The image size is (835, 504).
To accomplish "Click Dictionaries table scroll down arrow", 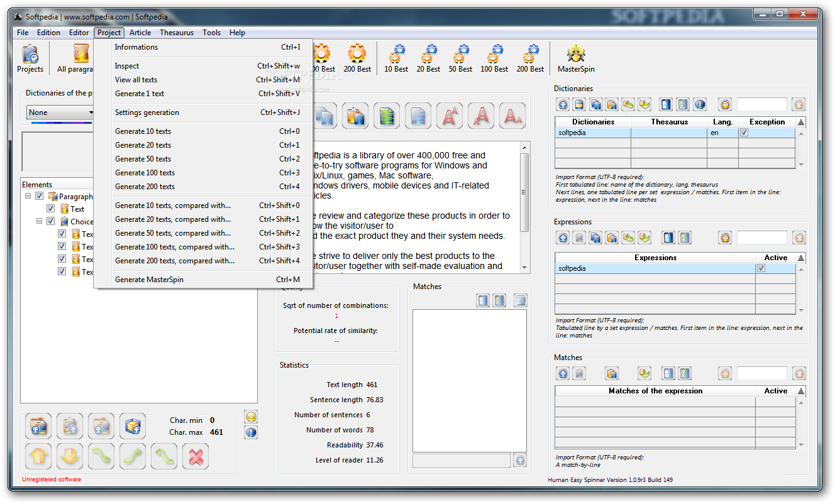I will 800,164.
